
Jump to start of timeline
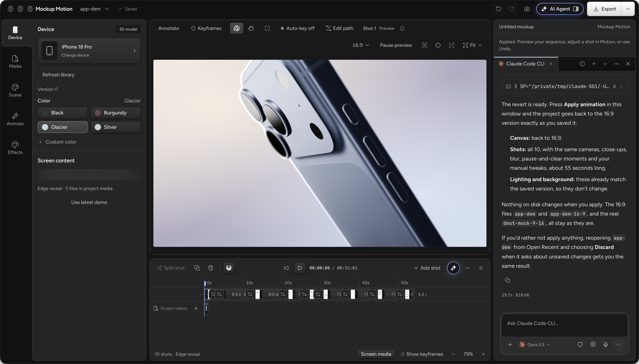[286, 268]
